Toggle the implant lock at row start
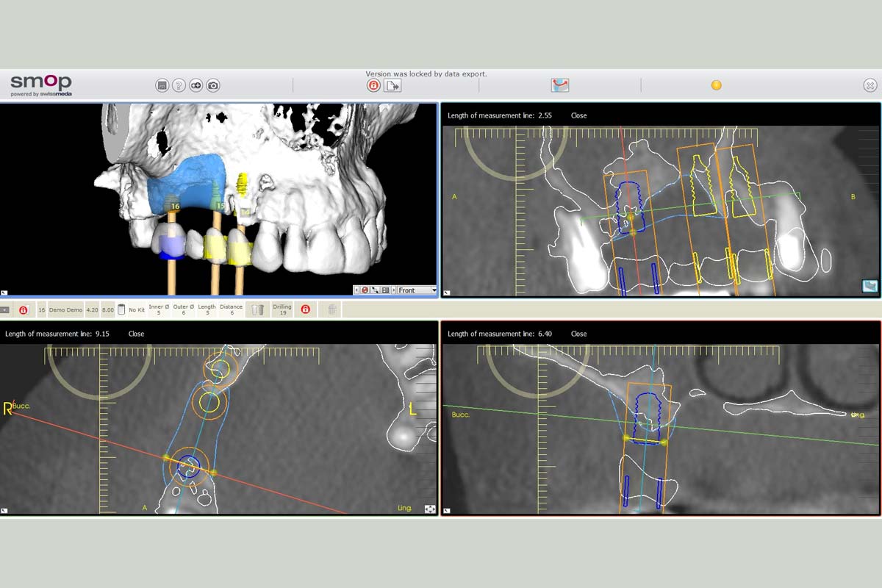882x588 pixels. [24, 310]
